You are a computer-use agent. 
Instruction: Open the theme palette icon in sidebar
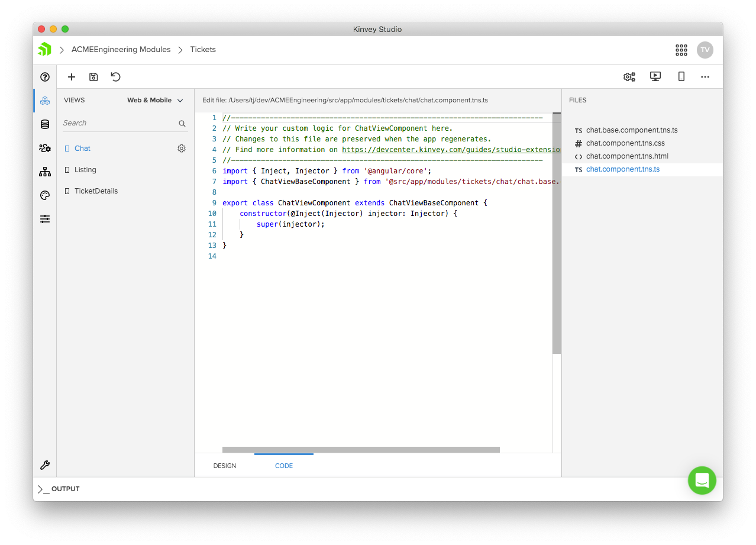[45, 195]
